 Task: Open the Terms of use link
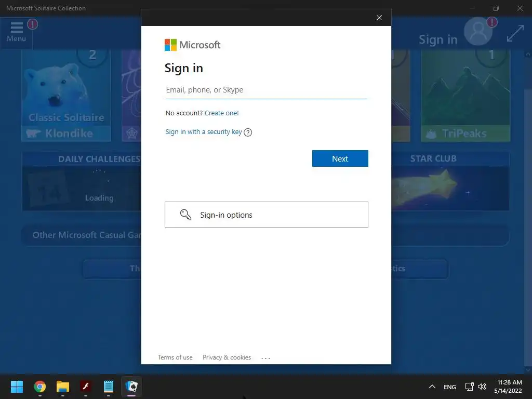pos(175,357)
